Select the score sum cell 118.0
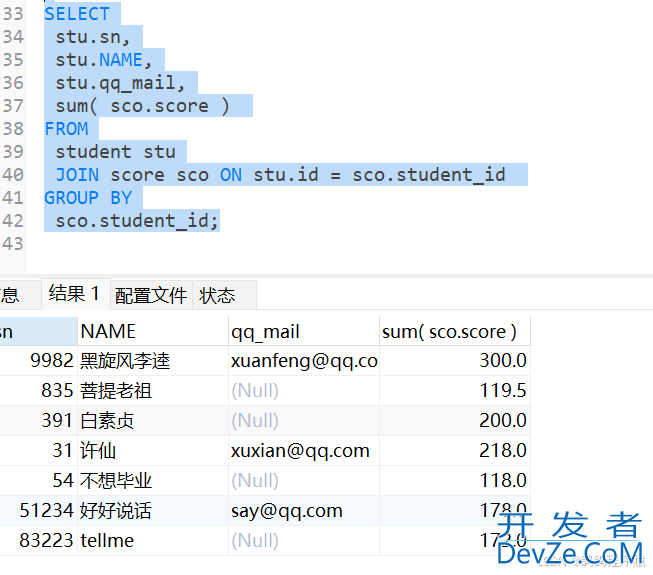The width and height of the screenshot is (653, 575). (455, 480)
